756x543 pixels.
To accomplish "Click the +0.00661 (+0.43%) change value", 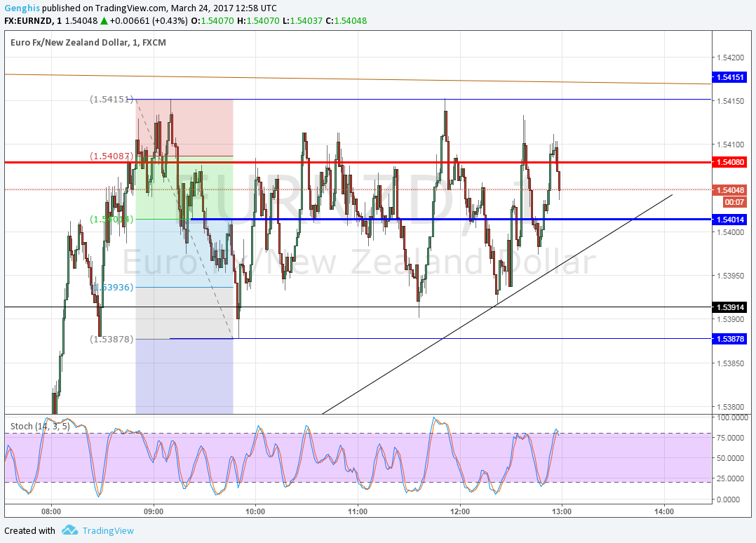I will coord(149,21).
